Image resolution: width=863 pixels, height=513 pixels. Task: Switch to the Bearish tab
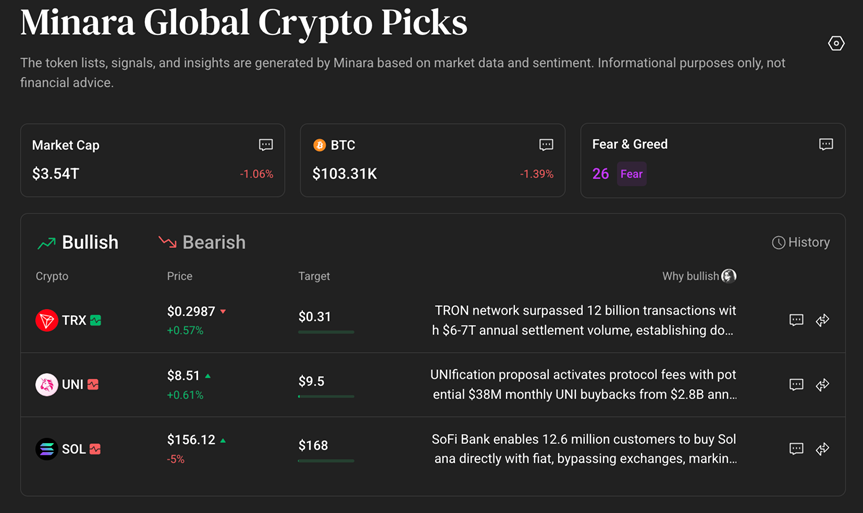tap(202, 243)
